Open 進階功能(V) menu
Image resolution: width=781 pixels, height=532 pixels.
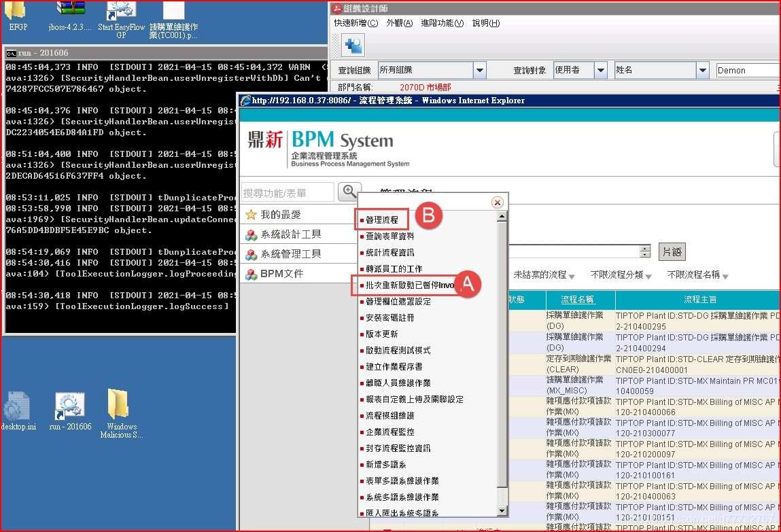[442, 23]
